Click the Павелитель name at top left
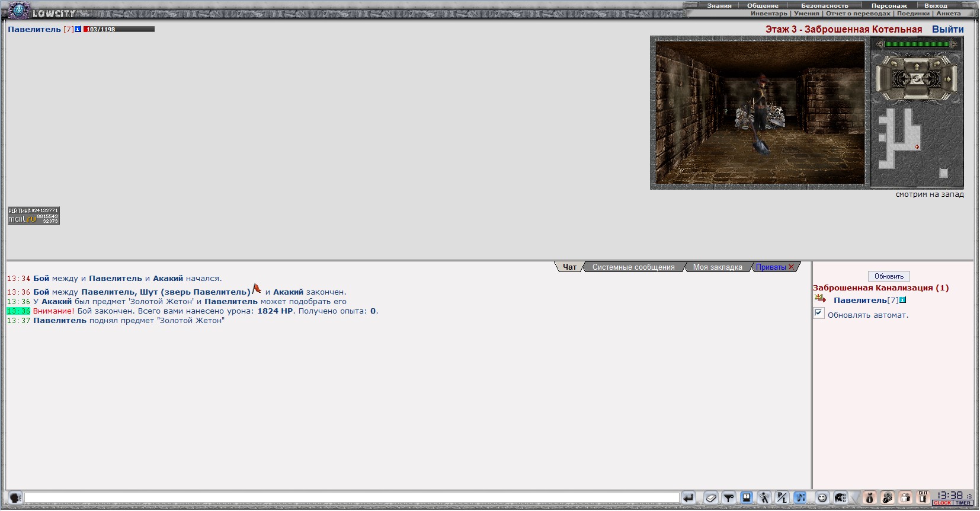The width and height of the screenshot is (980, 511). click(34, 29)
